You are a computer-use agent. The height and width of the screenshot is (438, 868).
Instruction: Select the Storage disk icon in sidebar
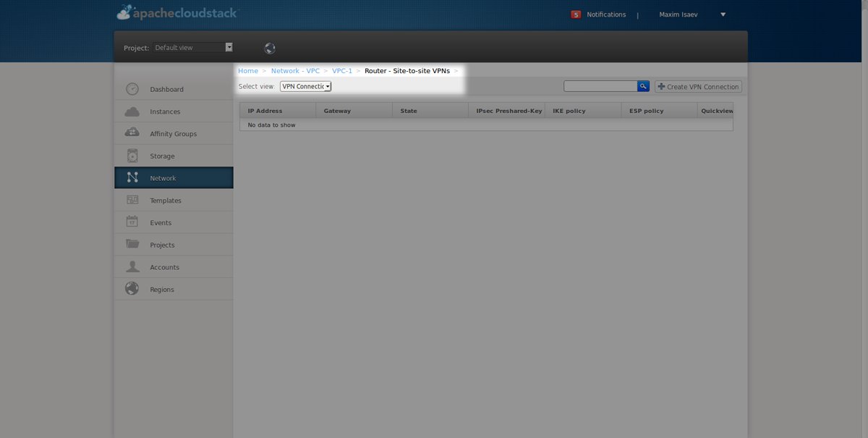click(132, 156)
